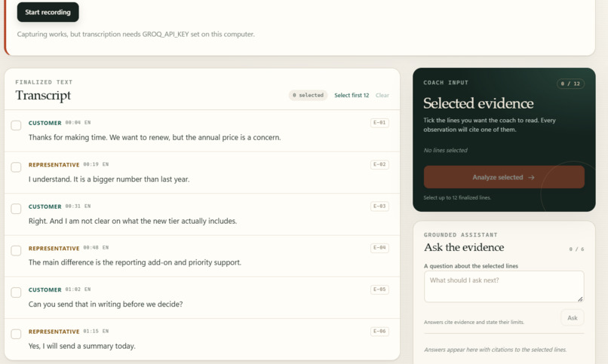This screenshot has height=364, width=608.
Task: Click 'The main difference is the reporting' line
Action: (135, 262)
